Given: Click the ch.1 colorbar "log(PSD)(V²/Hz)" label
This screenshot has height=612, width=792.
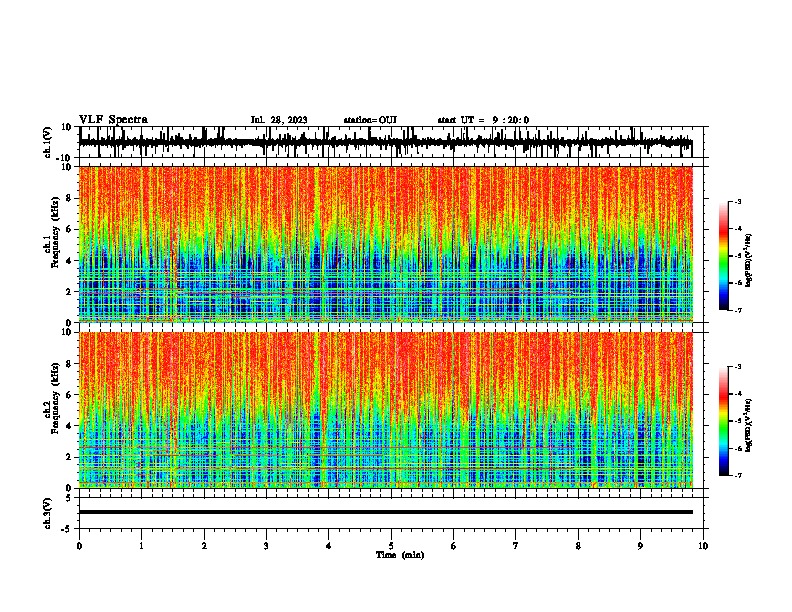Looking at the screenshot, I should pos(749,260).
